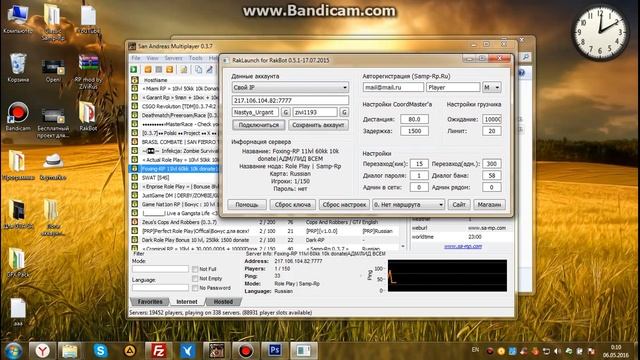
Task: Click the Подключиться connect button
Action: (259, 125)
